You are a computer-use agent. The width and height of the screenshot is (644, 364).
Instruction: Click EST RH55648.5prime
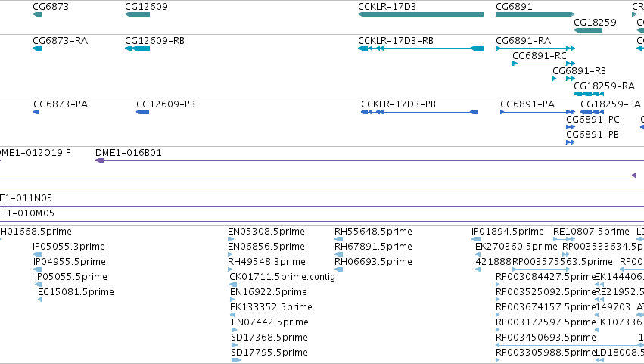coord(338,239)
